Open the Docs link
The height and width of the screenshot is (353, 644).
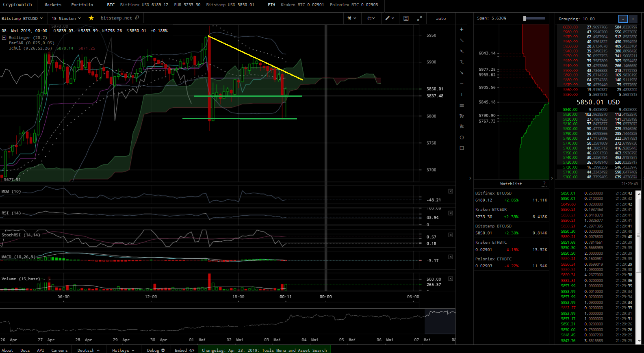pos(25,350)
